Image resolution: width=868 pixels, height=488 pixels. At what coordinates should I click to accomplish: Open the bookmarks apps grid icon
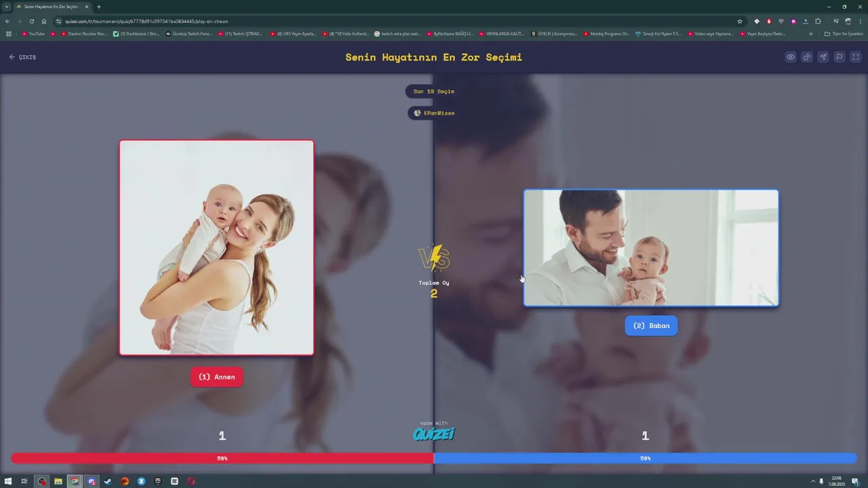click(9, 33)
